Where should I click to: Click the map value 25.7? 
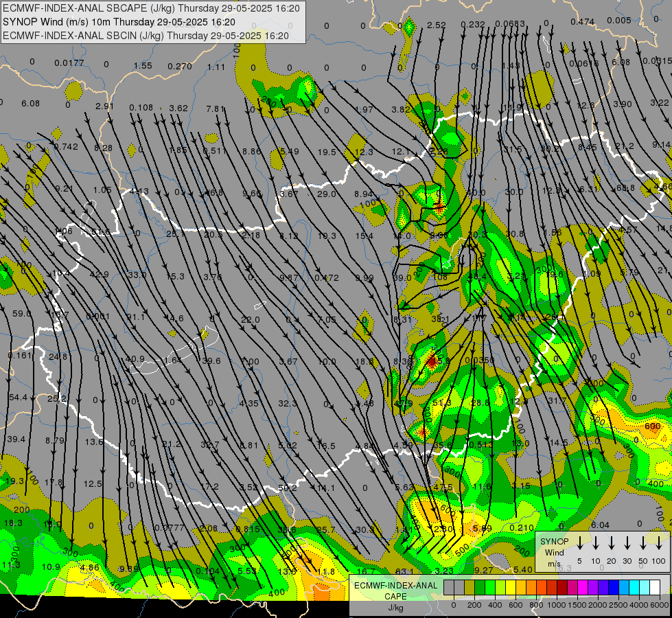click(x=326, y=529)
